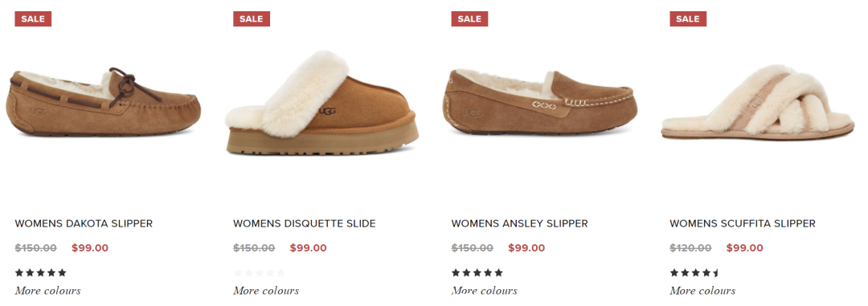Click the SALE badge on Disquette Slide
Viewport: 868px width, 306px height.
tap(252, 18)
